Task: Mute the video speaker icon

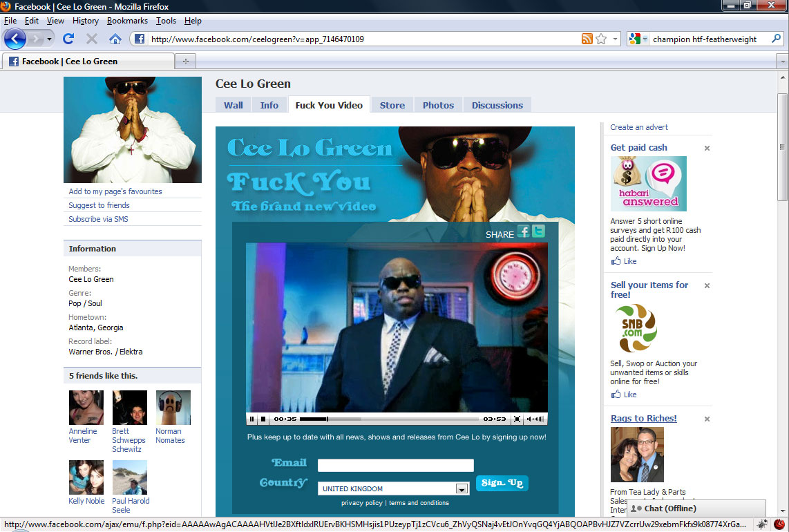Action: click(529, 419)
